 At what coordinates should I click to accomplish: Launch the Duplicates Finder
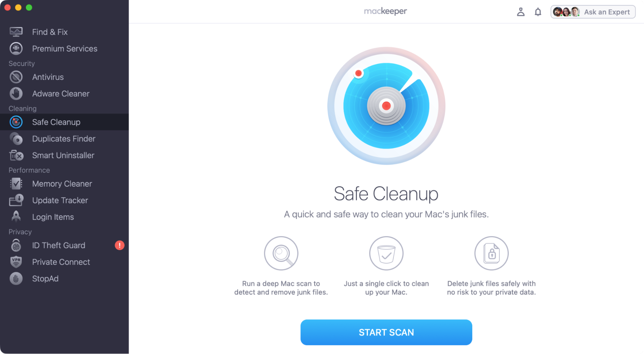(x=63, y=139)
